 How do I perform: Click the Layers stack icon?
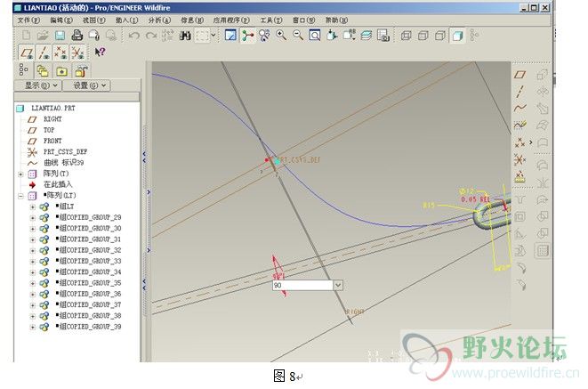point(366,36)
